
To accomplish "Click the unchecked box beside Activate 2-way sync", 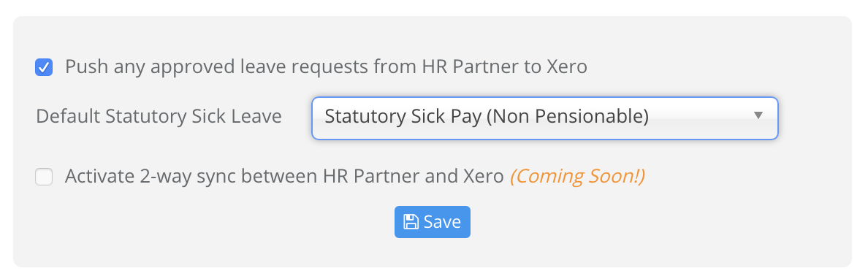I will click(x=44, y=177).
